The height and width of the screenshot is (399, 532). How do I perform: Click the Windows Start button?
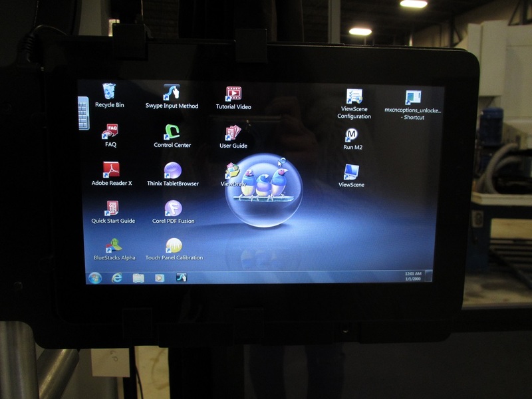[x=95, y=277]
